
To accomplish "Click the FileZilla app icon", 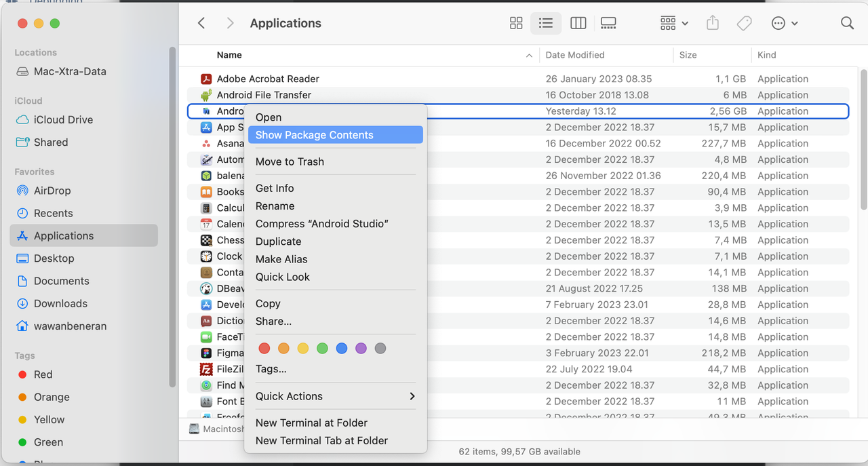I will pyautogui.click(x=206, y=369).
